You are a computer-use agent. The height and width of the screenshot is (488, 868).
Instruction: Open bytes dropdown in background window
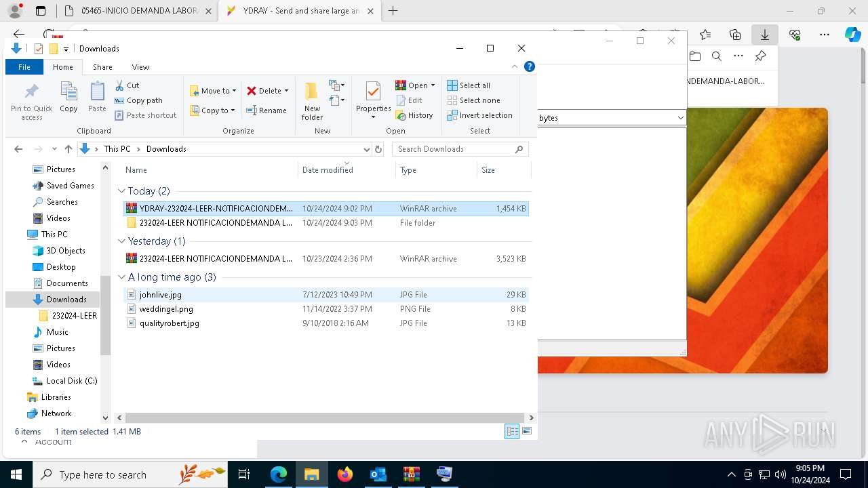click(680, 118)
